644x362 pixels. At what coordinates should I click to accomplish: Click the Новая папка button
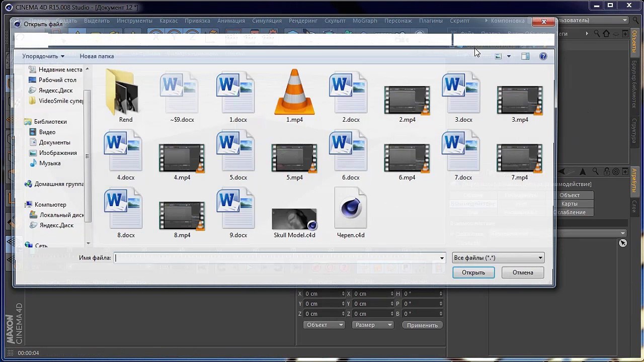(97, 56)
